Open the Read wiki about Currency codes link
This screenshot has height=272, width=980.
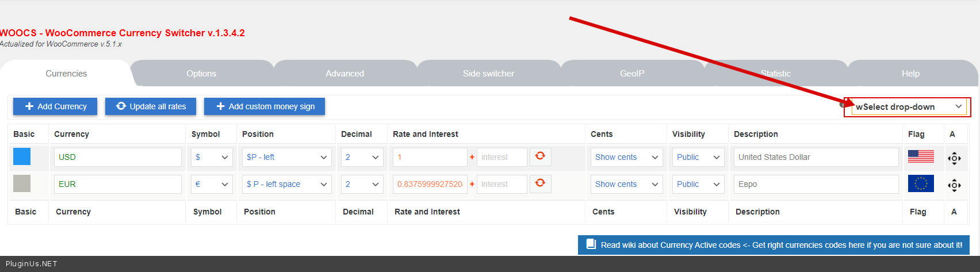pos(774,245)
